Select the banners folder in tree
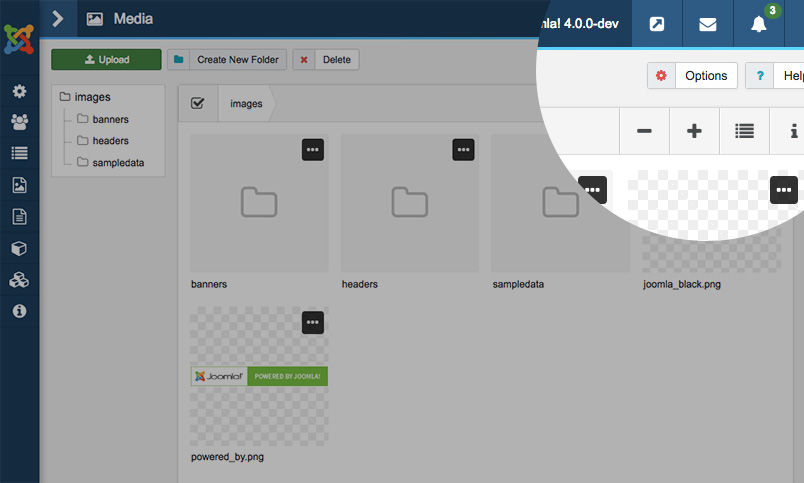 110,120
